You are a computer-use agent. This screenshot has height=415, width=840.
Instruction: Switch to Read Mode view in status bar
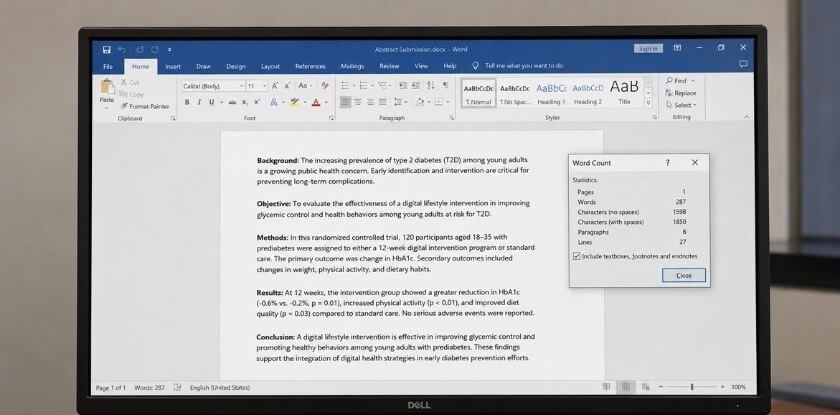[606, 386]
